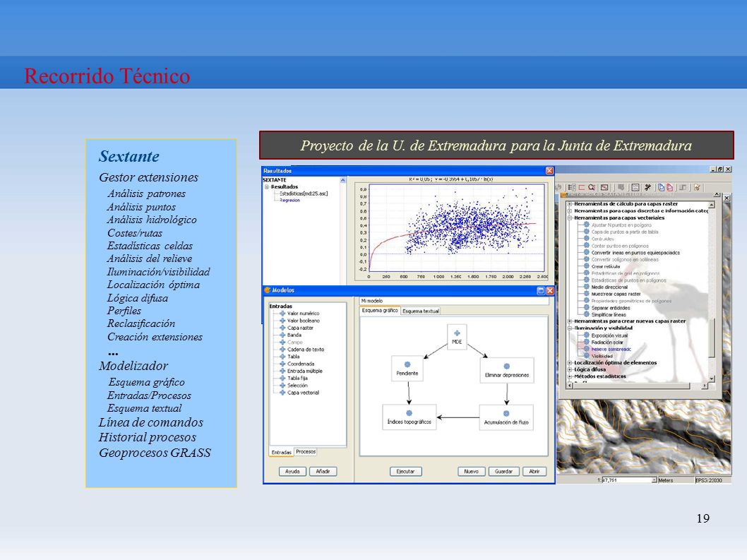Click the red rectangle selection toolbar icon
This screenshot has width=747, height=560.
582,187
